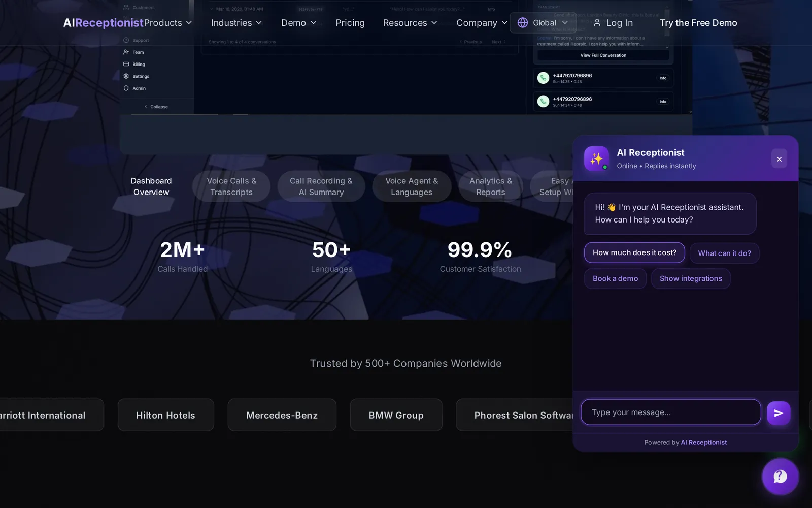Collapse the dashboard sidebar
The height and width of the screenshot is (508, 812).
click(x=156, y=107)
